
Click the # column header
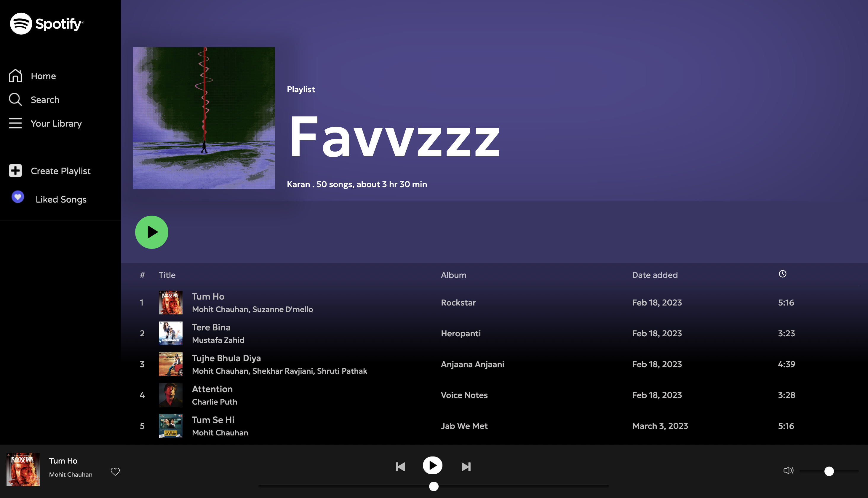(x=142, y=275)
